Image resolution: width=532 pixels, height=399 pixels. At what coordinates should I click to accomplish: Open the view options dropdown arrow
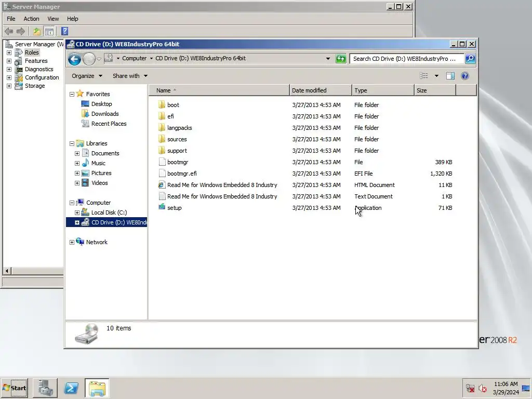tap(436, 76)
